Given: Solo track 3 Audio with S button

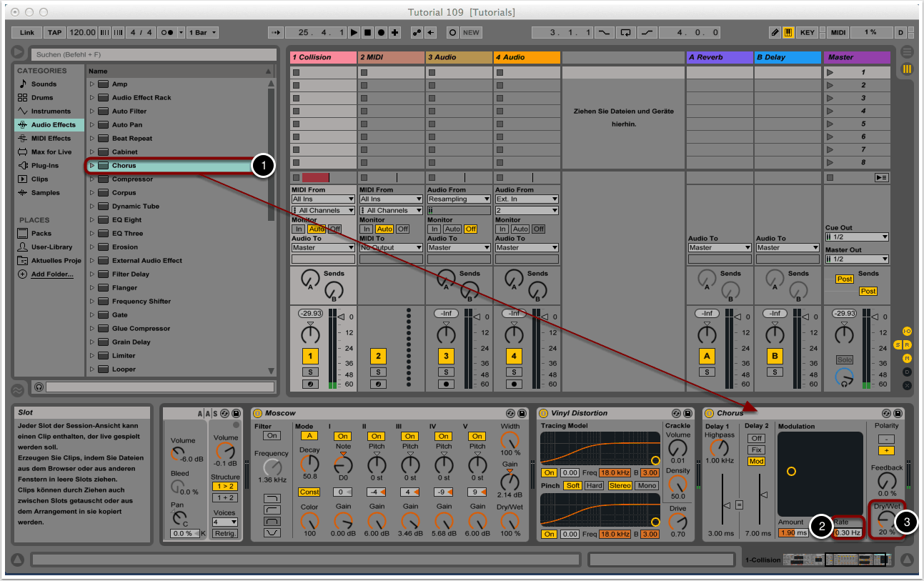Looking at the screenshot, I should tap(446, 372).
